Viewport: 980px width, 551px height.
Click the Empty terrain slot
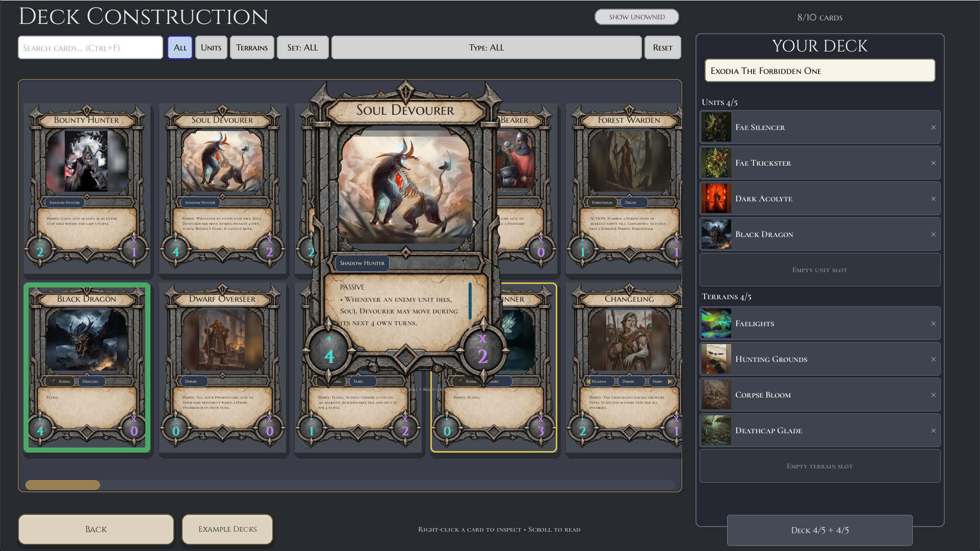[819, 466]
